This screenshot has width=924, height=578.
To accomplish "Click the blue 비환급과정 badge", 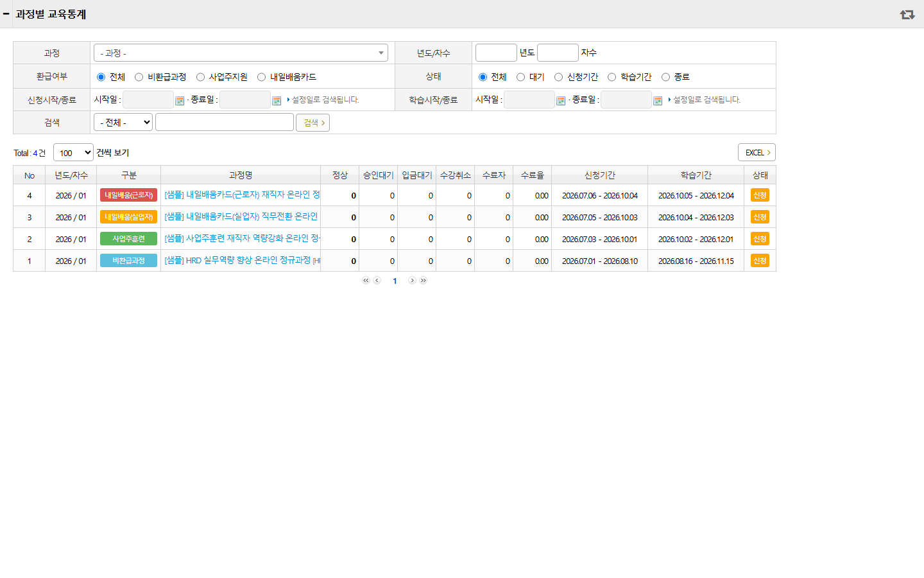I will (x=128, y=261).
